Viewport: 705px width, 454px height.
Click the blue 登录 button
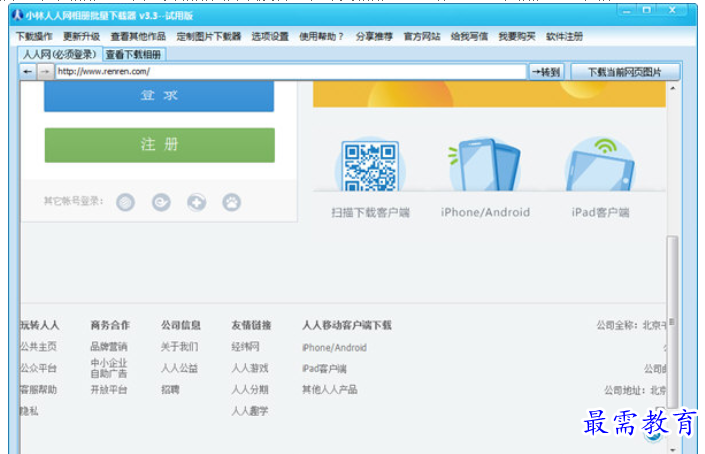pos(159,95)
